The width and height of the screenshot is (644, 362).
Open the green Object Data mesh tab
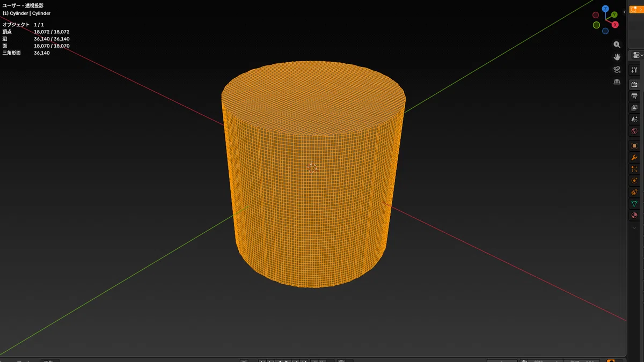tap(634, 204)
